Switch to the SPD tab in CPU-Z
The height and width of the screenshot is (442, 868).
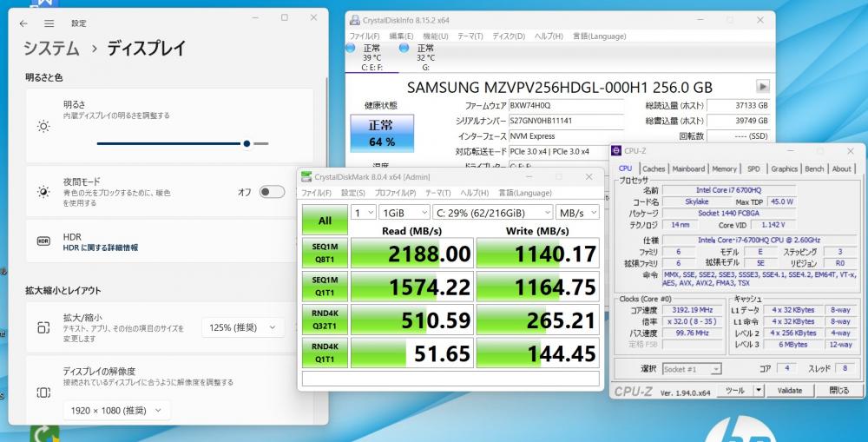pyautogui.click(x=753, y=169)
